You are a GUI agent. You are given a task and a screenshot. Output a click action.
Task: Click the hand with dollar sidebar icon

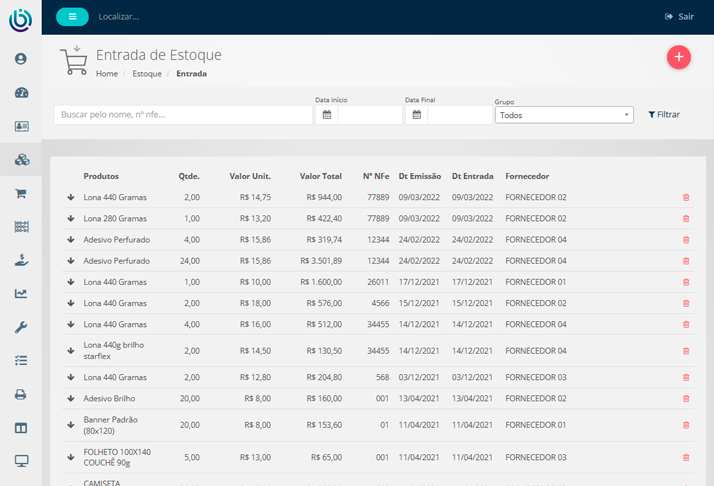coord(21,260)
